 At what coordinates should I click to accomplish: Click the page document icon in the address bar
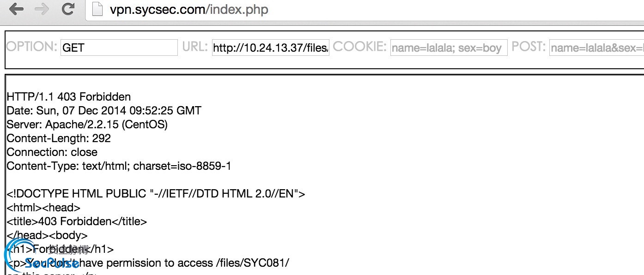(x=97, y=9)
